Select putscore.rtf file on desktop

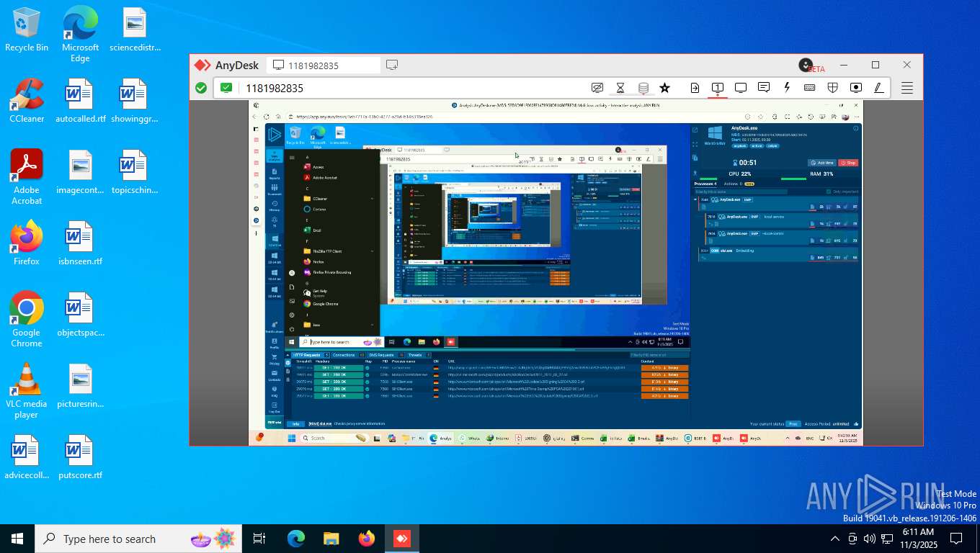pyautogui.click(x=80, y=457)
